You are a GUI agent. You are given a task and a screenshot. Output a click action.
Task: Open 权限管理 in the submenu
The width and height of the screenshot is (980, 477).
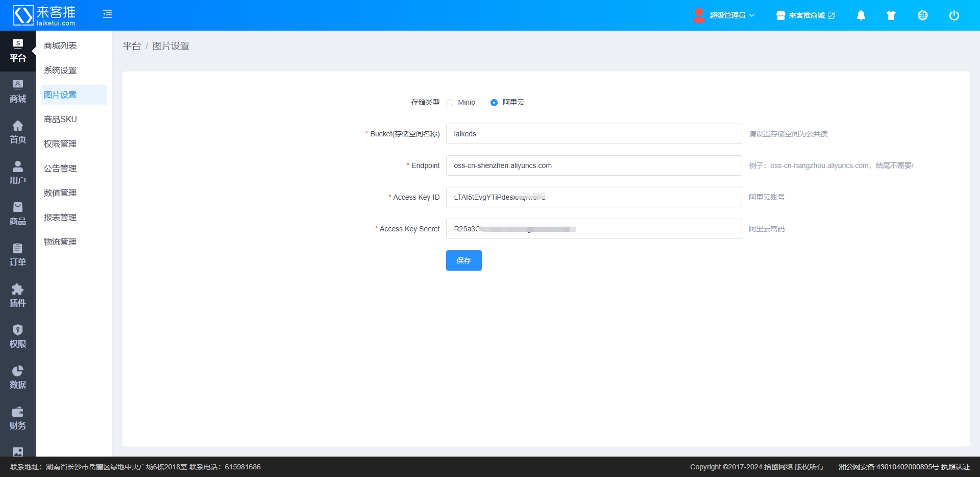[60, 144]
